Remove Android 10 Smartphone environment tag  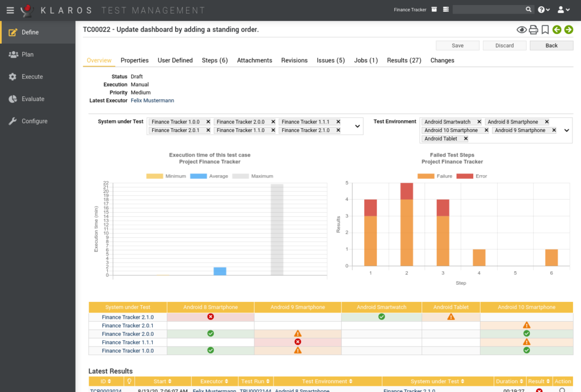pyautogui.click(x=486, y=130)
